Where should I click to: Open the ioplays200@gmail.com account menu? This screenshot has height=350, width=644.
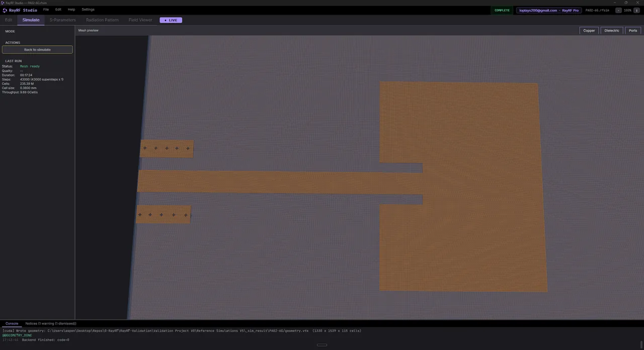point(548,10)
